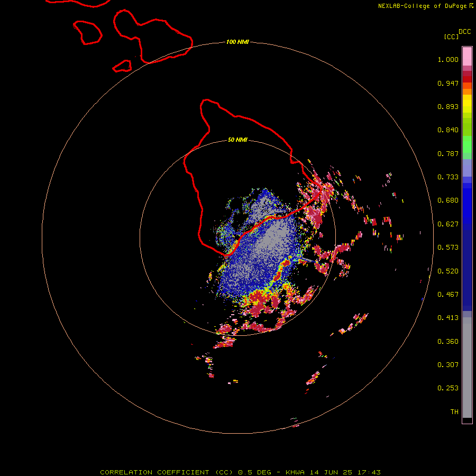Click the 0.253 color scale value
The width and height of the screenshot is (476, 476).
(x=448, y=388)
